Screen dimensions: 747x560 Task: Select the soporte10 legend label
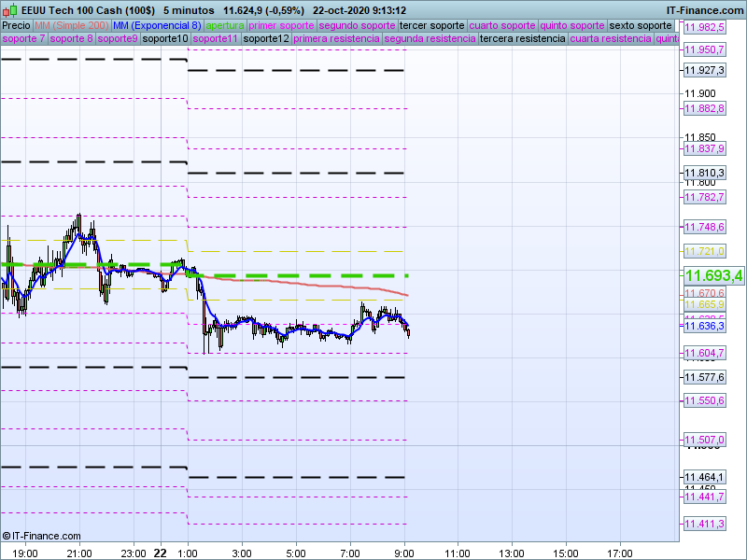coord(165,39)
